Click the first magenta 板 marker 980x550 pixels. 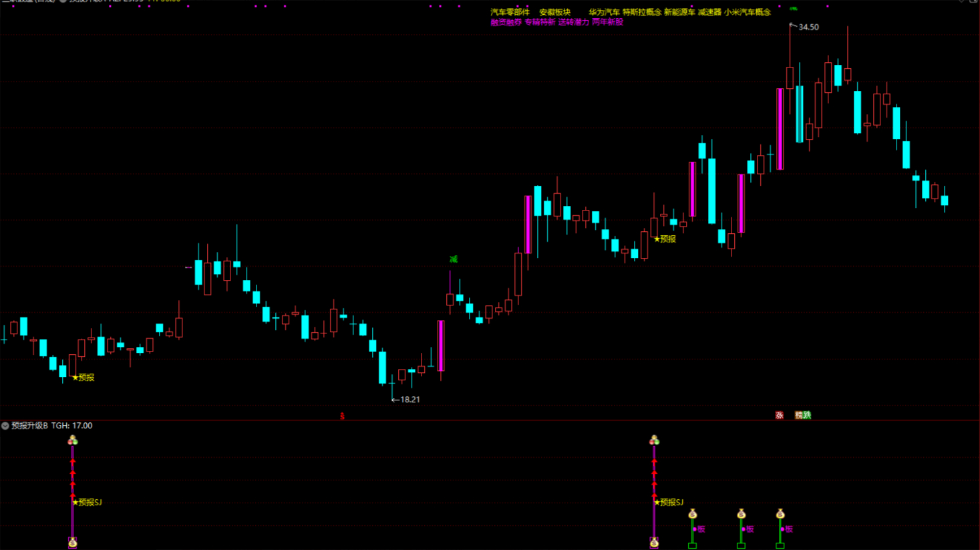pos(699,529)
